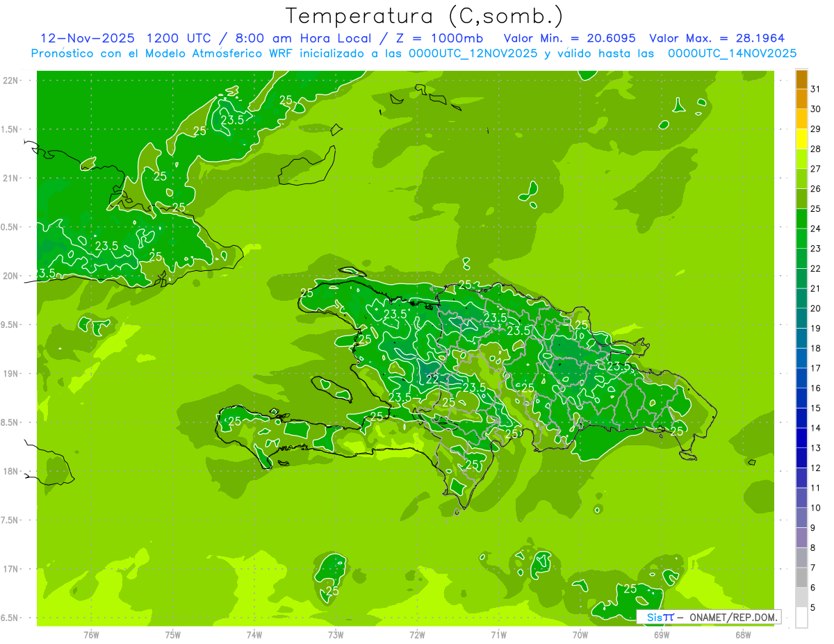Click the 68W longitude axis label
834x644 pixels.
click(743, 635)
